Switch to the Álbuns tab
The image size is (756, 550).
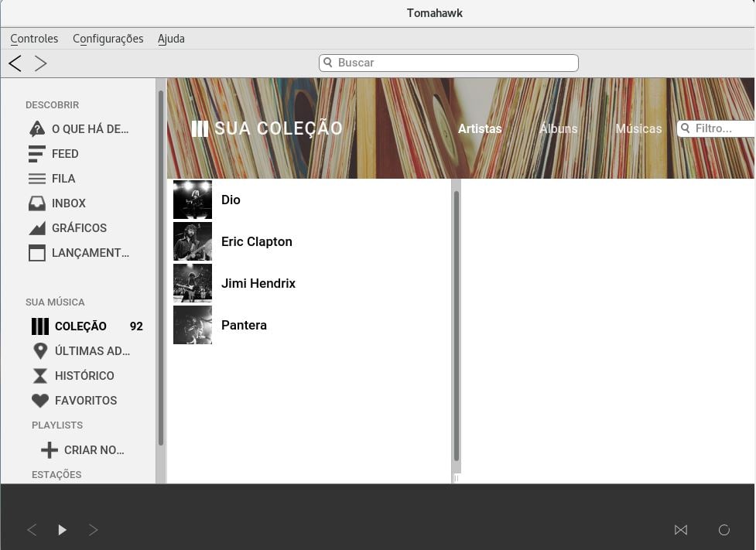pyautogui.click(x=558, y=129)
